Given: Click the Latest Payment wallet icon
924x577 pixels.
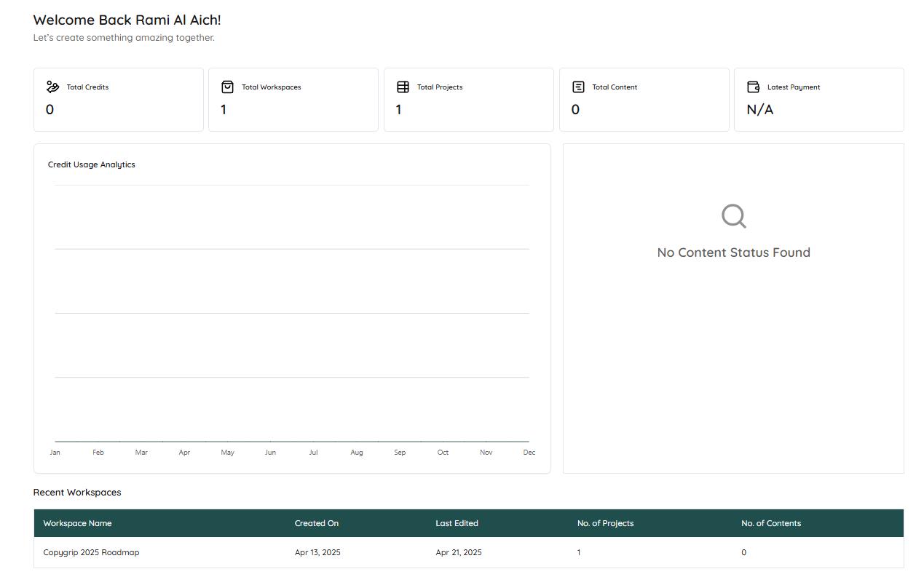Looking at the screenshot, I should click(754, 87).
